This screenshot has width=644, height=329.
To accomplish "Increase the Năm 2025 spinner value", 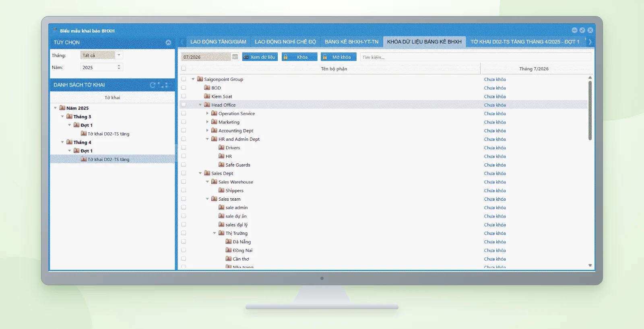I will tap(119, 66).
